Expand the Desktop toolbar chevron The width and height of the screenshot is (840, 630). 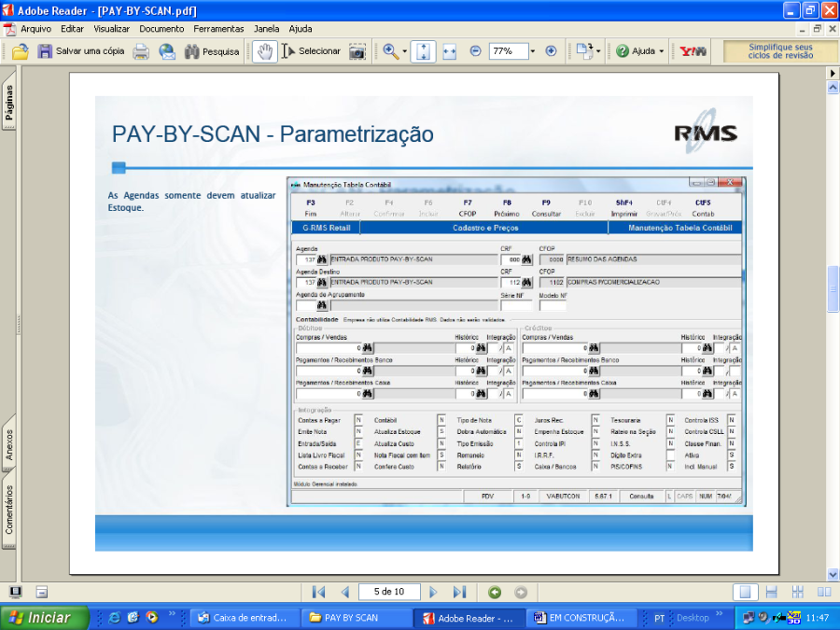pyautogui.click(x=720, y=614)
